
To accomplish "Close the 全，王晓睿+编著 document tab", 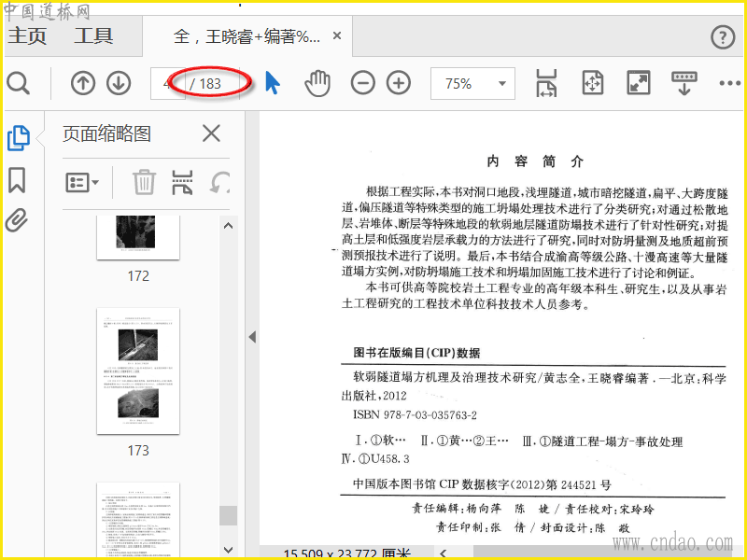I will (x=337, y=35).
